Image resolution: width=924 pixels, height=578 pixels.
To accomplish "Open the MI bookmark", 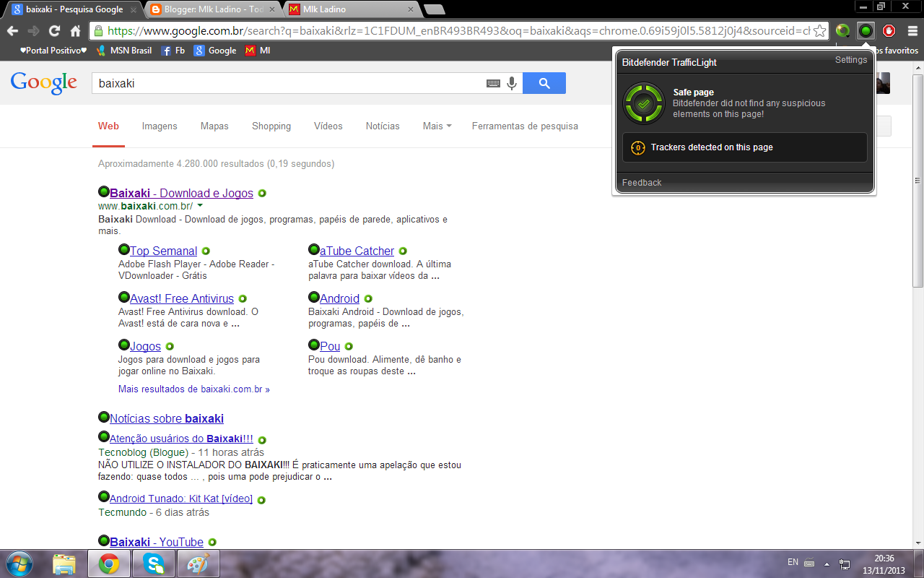I will (x=258, y=51).
